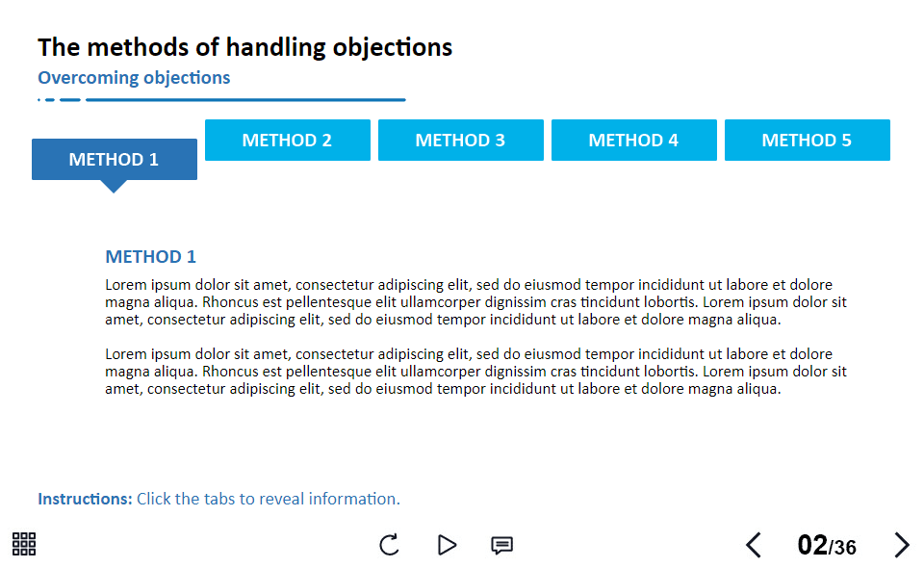Select the active METHOD 1 tab
The width and height of the screenshot is (924, 568).
pos(115,159)
